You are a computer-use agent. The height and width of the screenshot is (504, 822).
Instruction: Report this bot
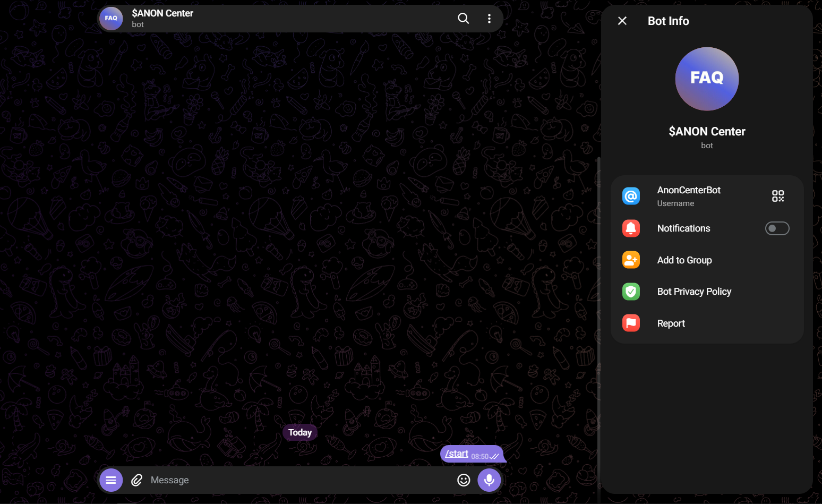(x=707, y=323)
